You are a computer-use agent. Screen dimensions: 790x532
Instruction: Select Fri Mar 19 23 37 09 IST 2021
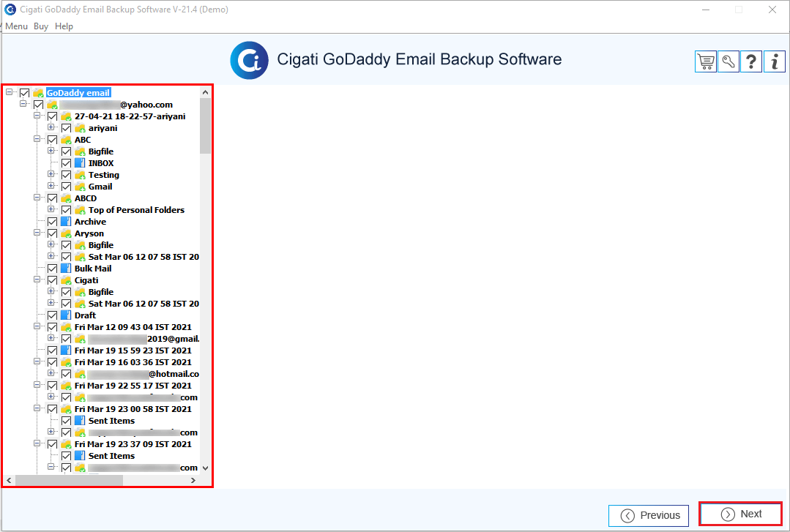point(133,444)
